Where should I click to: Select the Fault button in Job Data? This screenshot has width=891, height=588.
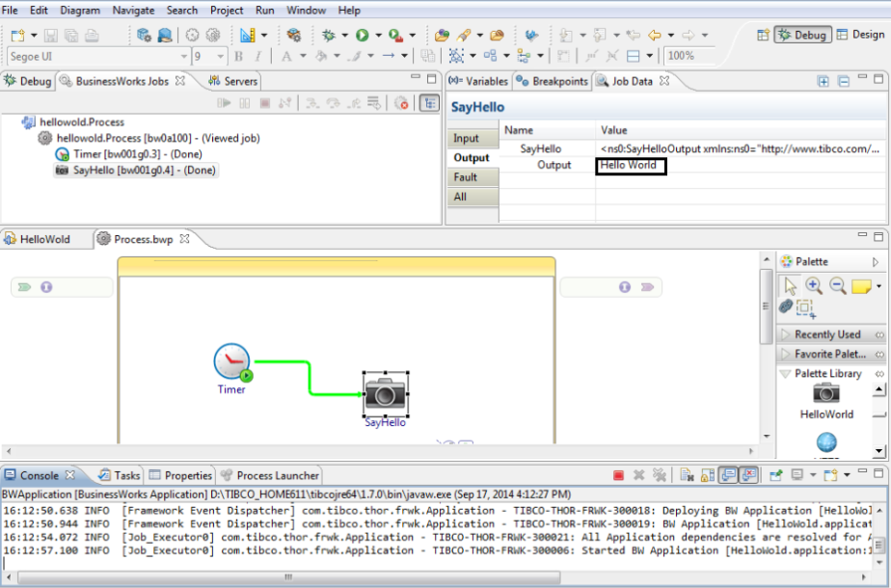pyautogui.click(x=467, y=177)
